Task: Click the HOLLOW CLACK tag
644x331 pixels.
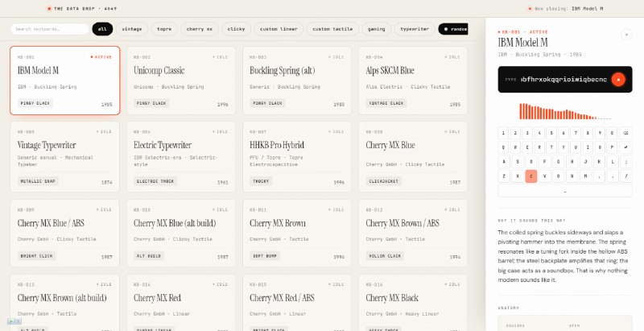Action: (x=385, y=256)
